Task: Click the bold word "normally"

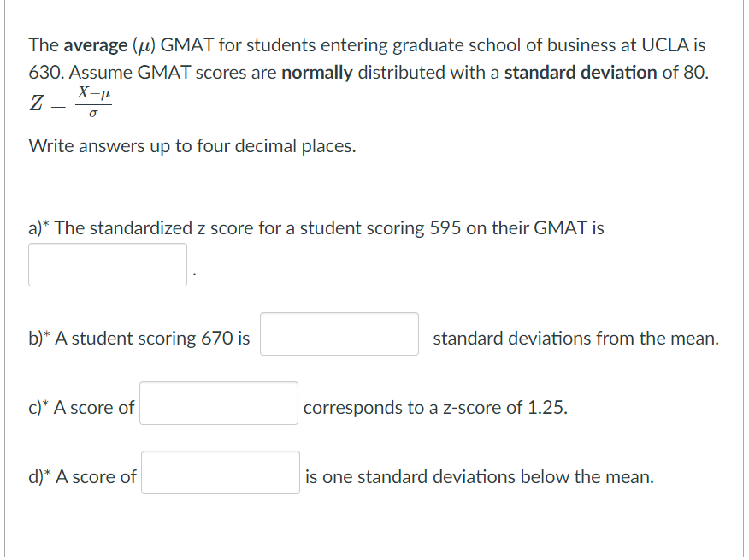Action: (x=316, y=73)
